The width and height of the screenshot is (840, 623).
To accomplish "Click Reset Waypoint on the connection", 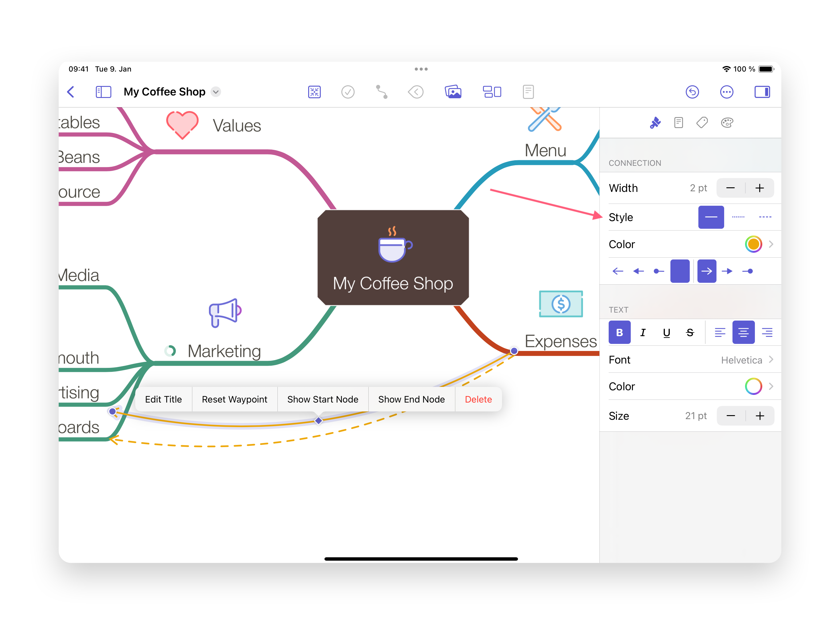I will pos(234,399).
